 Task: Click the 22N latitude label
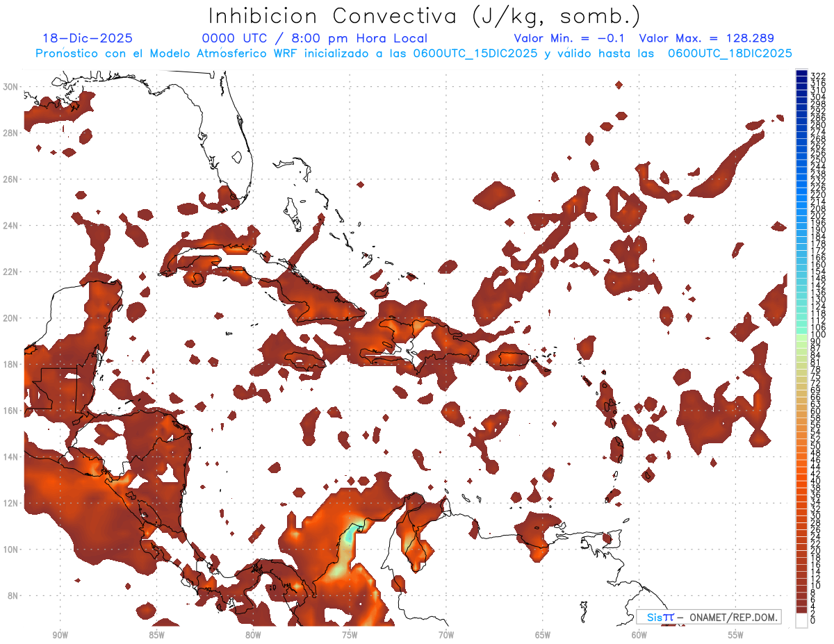click(x=12, y=272)
